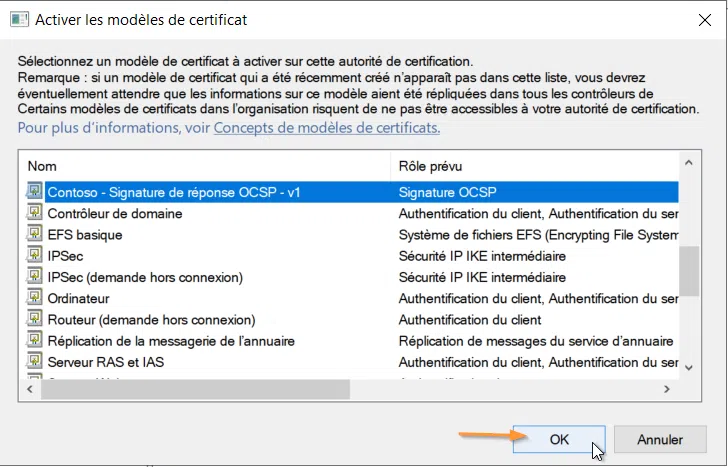Click the dialog title bar certificate icon

pyautogui.click(x=18, y=19)
